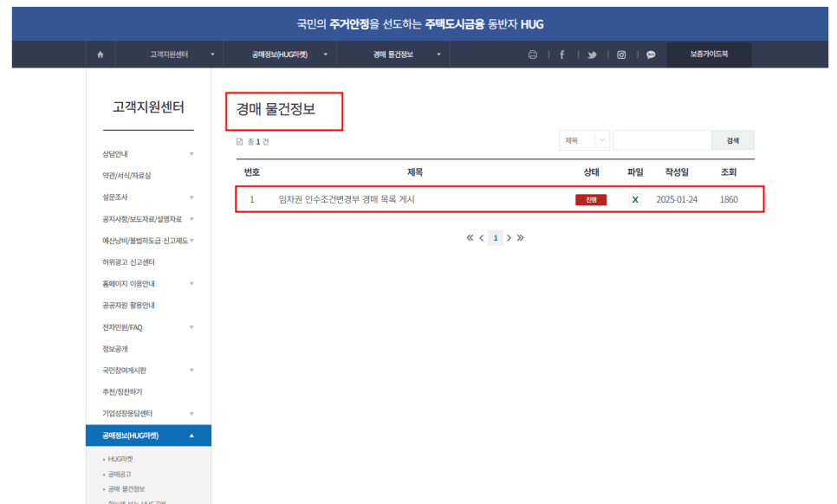Open the Facebook icon link
The width and height of the screenshot is (837, 504).
[x=561, y=55]
